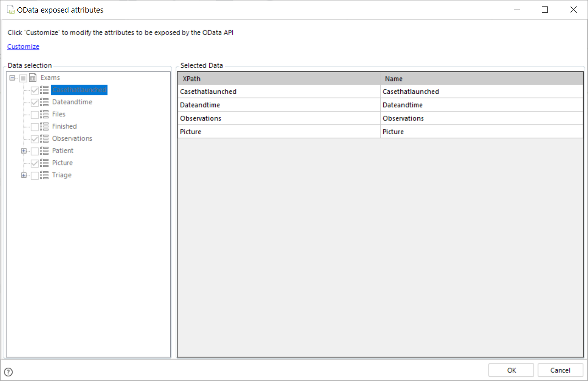Select the Dateandtime tree item
The width and height of the screenshot is (588, 381).
[72, 102]
